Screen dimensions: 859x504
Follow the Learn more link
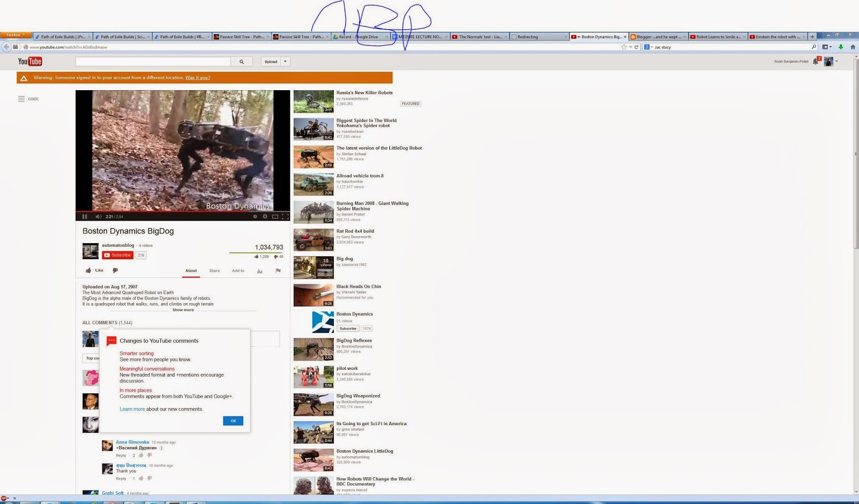tap(132, 409)
